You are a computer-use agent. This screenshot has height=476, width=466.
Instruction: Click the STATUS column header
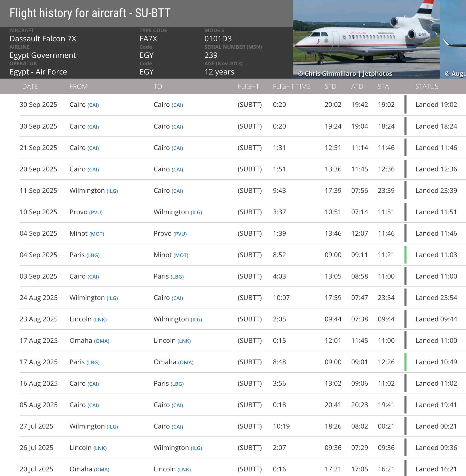(427, 86)
